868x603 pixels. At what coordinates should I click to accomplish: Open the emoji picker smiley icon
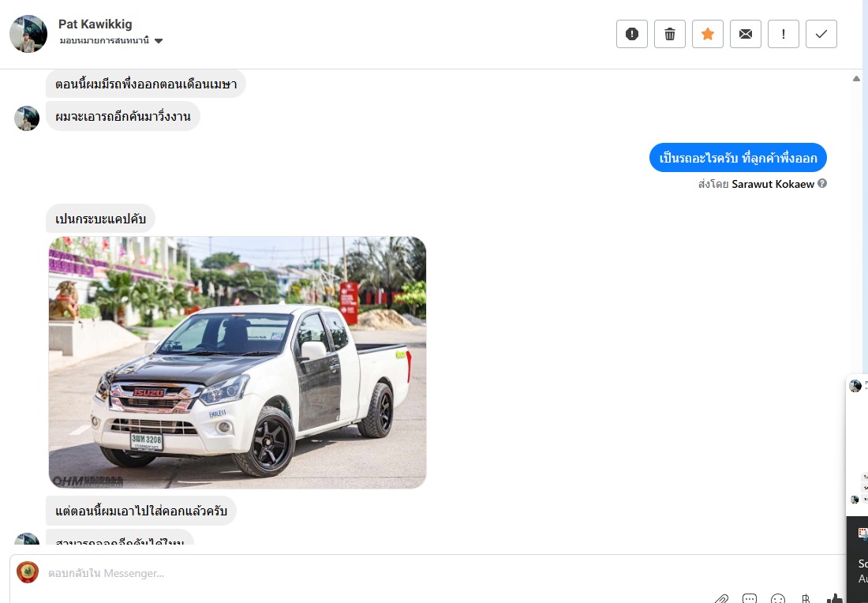pos(778,599)
